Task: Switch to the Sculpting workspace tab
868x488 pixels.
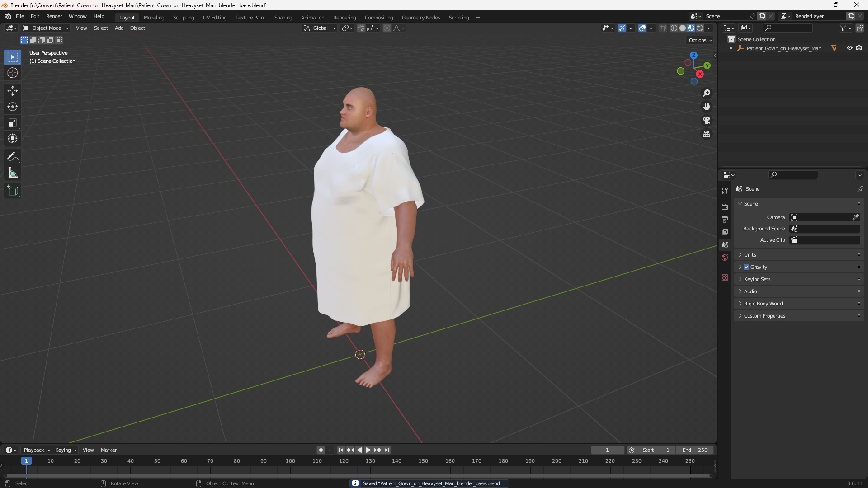Action: [x=184, y=18]
